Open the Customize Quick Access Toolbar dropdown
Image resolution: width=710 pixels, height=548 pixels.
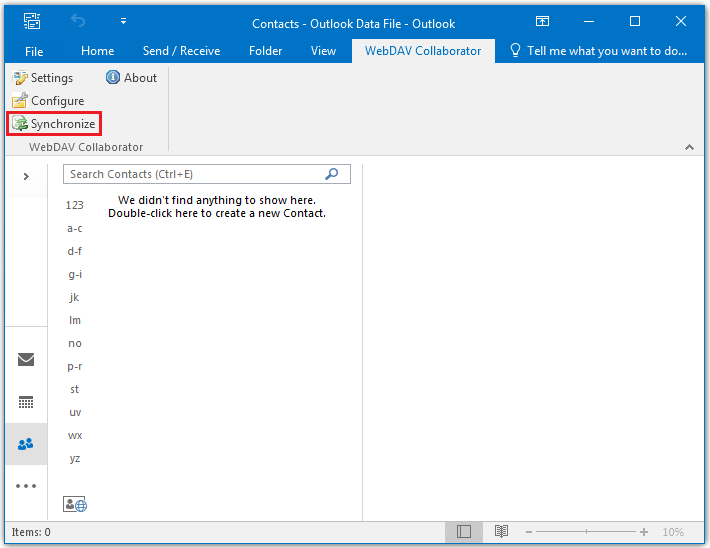[x=123, y=21]
